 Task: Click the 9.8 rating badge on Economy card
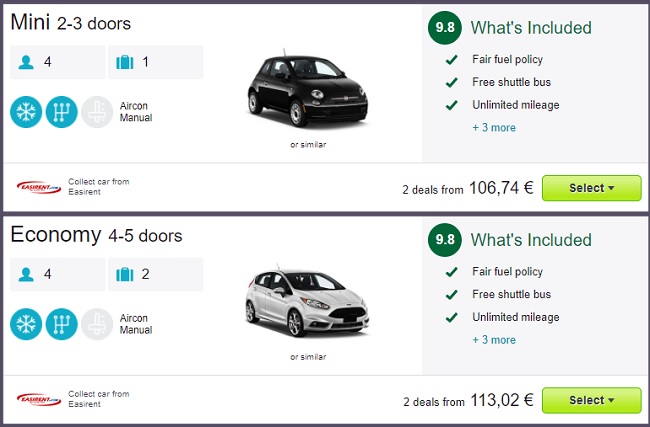444,240
